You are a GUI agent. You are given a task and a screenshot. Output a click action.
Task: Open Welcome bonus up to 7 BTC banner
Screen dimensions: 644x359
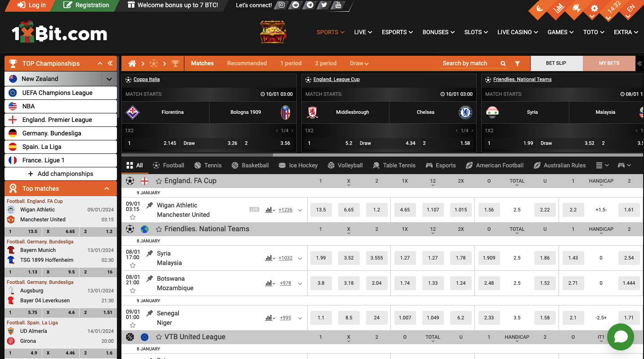tap(173, 5)
